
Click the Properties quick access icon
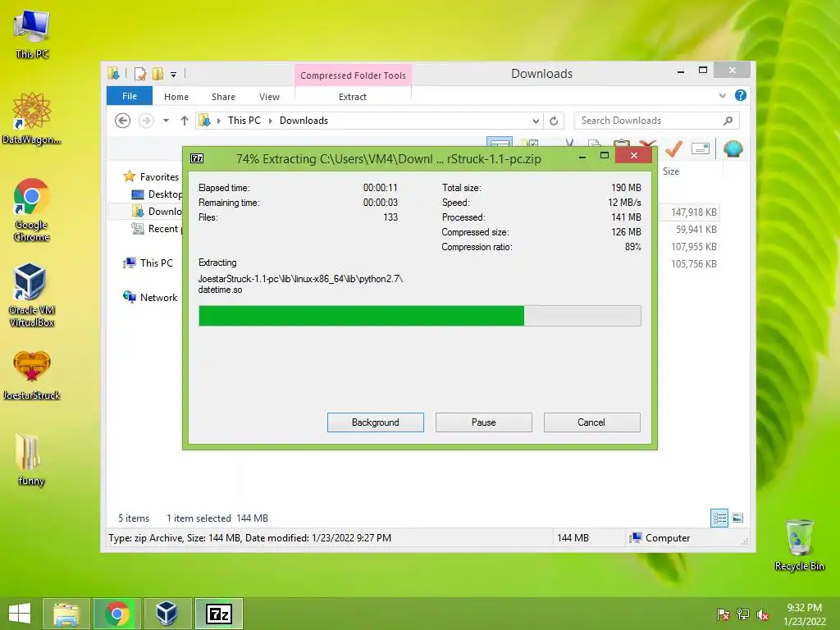click(140, 73)
